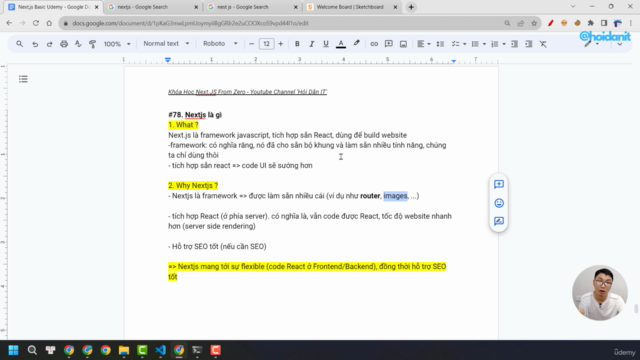640x360 pixels.
Task: Insert an image from toolbar
Action: click(x=403, y=44)
